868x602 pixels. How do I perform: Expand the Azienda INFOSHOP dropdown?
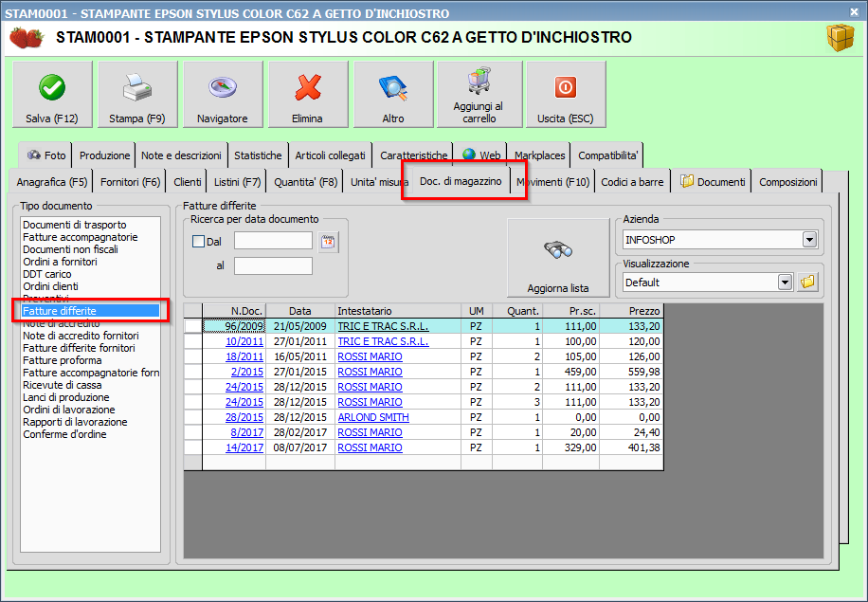click(808, 240)
